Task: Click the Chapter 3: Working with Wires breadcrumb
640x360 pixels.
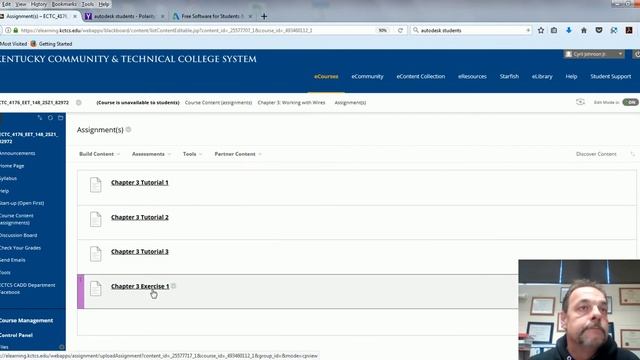Action: click(291, 102)
